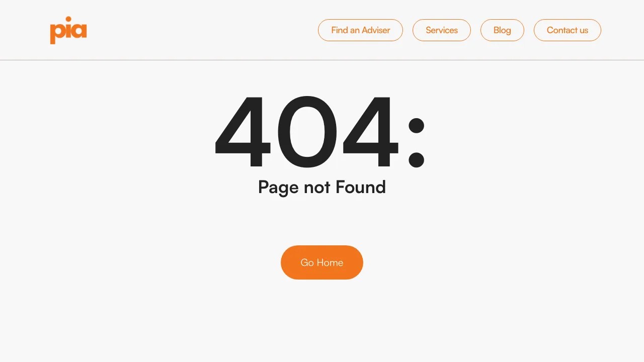644x362 pixels.
Task: Click the zero in the 404 heading
Action: 307,131
